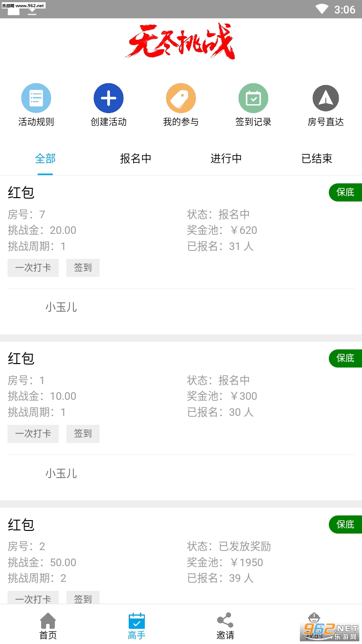Open 我的参与 tag icon
This screenshot has width=362, height=644.
181,98
